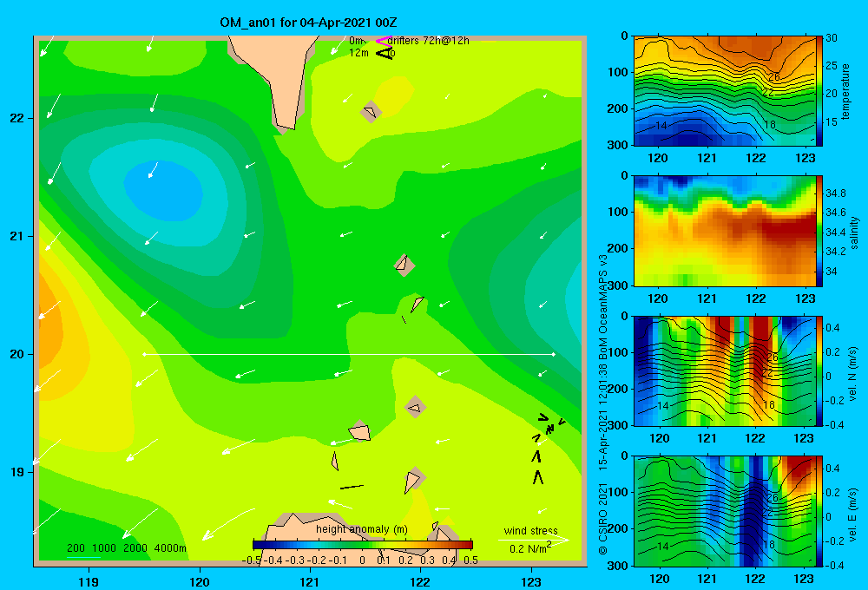Click the vertical 'temperature' axis label
Image resolution: width=868 pixels, height=590 pixels.
pos(845,92)
